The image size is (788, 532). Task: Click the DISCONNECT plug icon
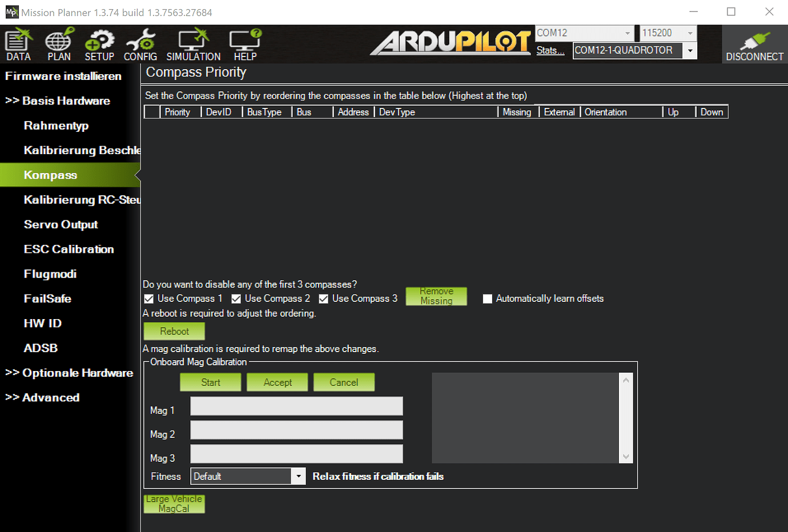click(755, 44)
